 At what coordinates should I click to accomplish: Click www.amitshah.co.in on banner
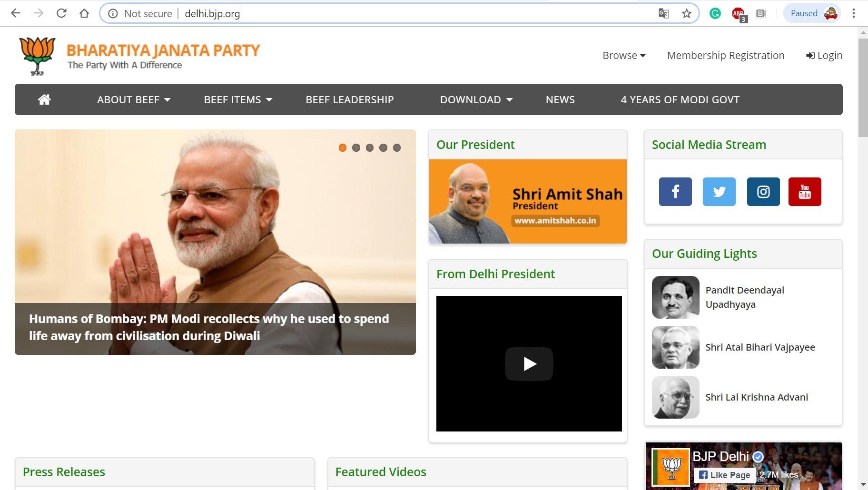pyautogui.click(x=555, y=220)
